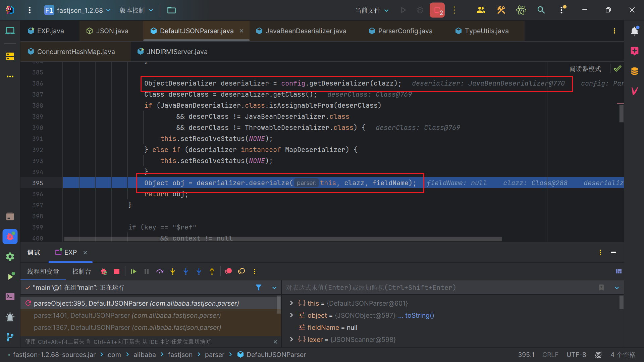This screenshot has height=362, width=644.
Task: Click the Run button in the top toolbar
Action: point(403,10)
